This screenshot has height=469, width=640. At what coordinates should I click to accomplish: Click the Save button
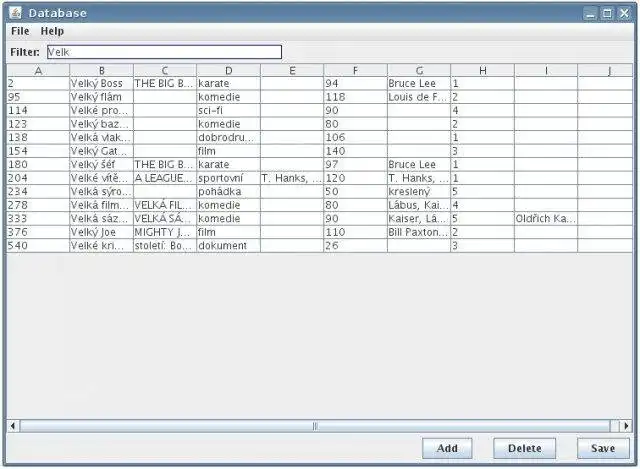click(603, 448)
